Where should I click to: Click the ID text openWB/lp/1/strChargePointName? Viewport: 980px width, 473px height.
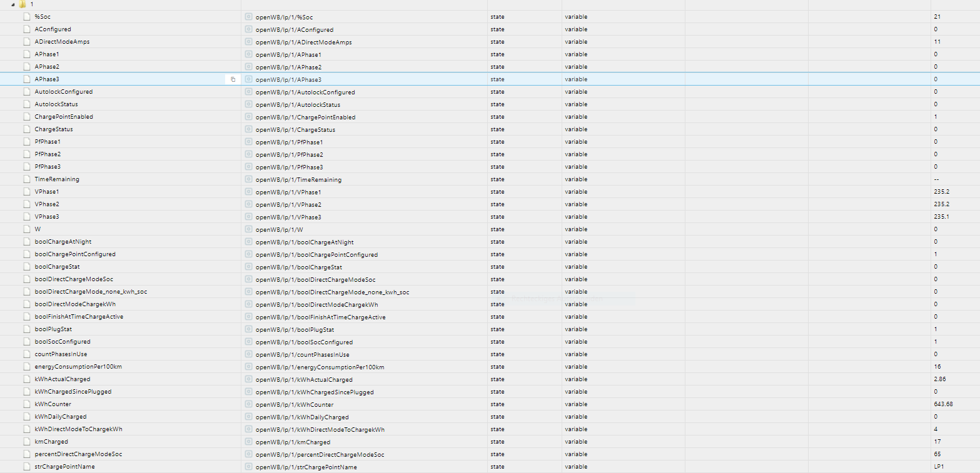[306, 467]
